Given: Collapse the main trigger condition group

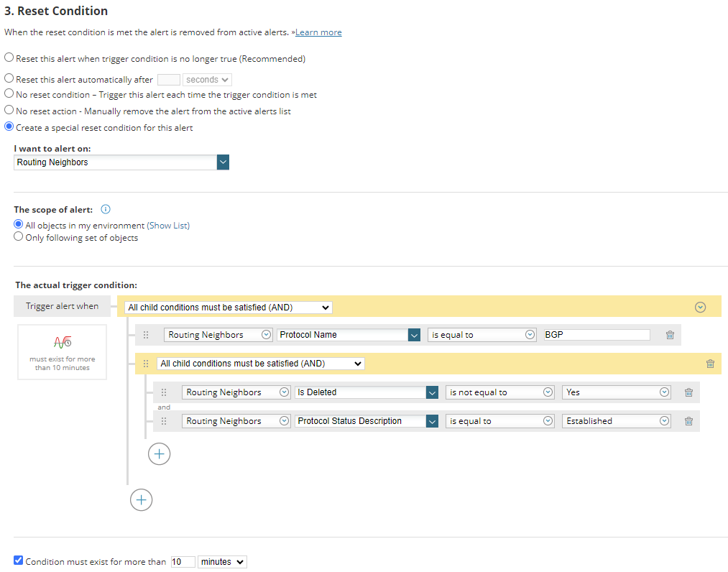Looking at the screenshot, I should pyautogui.click(x=700, y=308).
